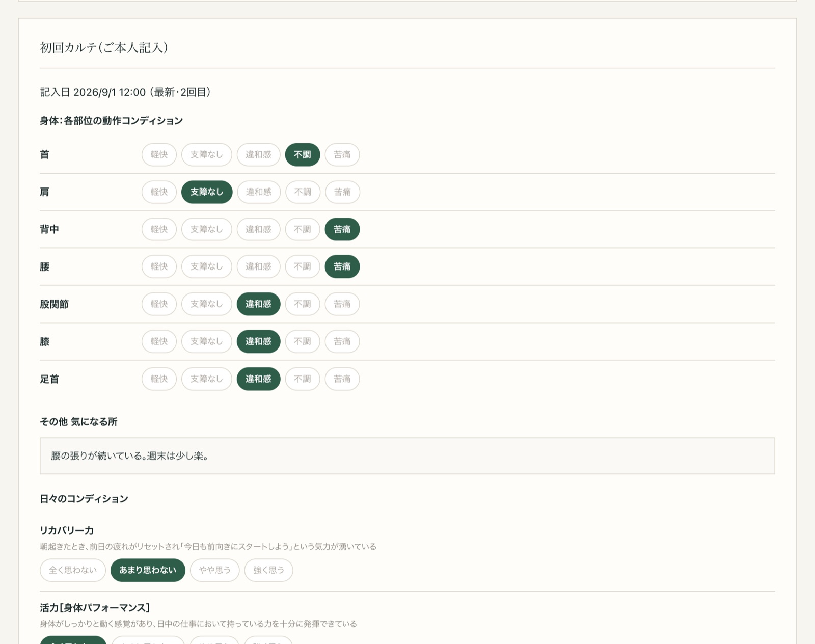
Task: Click the selected 苦痛 pill for 腰
Action: 342,266
